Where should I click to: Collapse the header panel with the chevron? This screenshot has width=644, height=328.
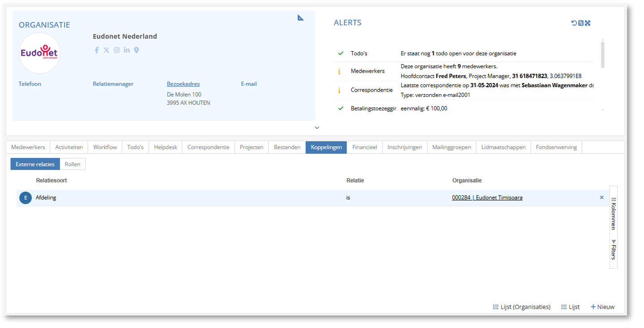tap(317, 128)
